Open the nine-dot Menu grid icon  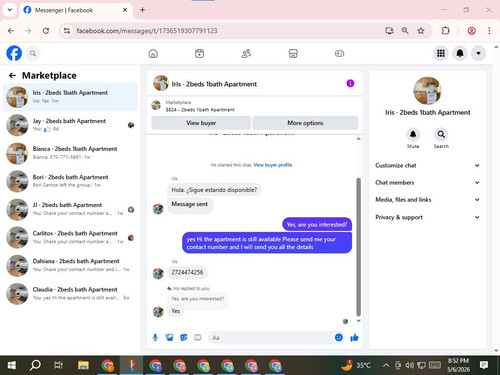point(441,53)
